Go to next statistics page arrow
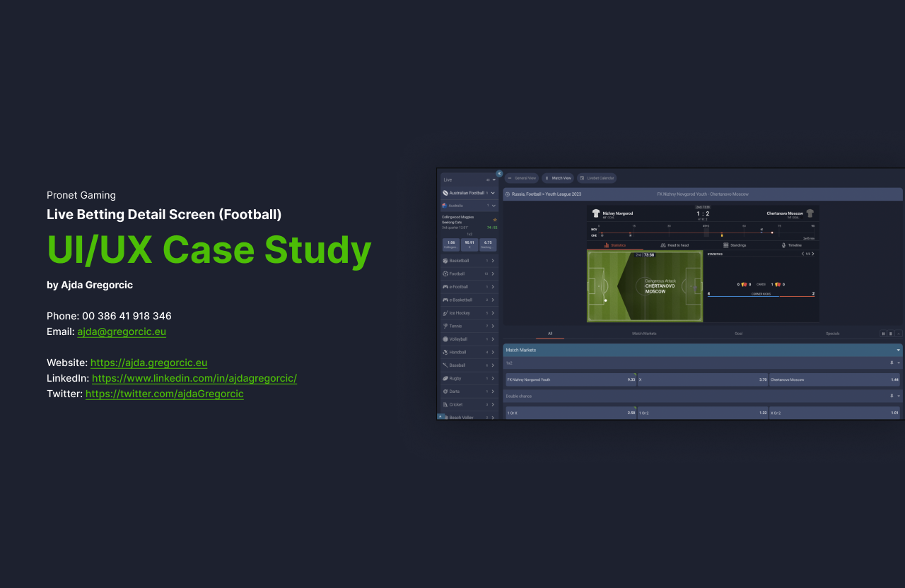Viewport: 905px width, 588px height. click(x=813, y=254)
